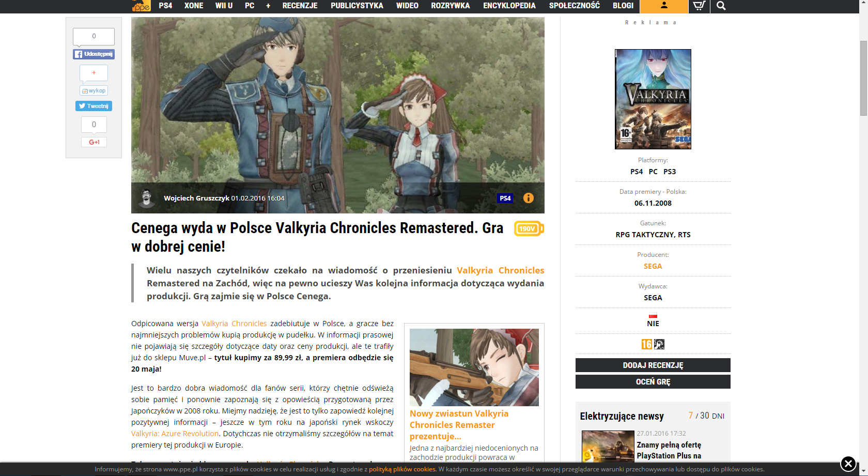Share article via Facebook Udostępnij button

(x=94, y=54)
